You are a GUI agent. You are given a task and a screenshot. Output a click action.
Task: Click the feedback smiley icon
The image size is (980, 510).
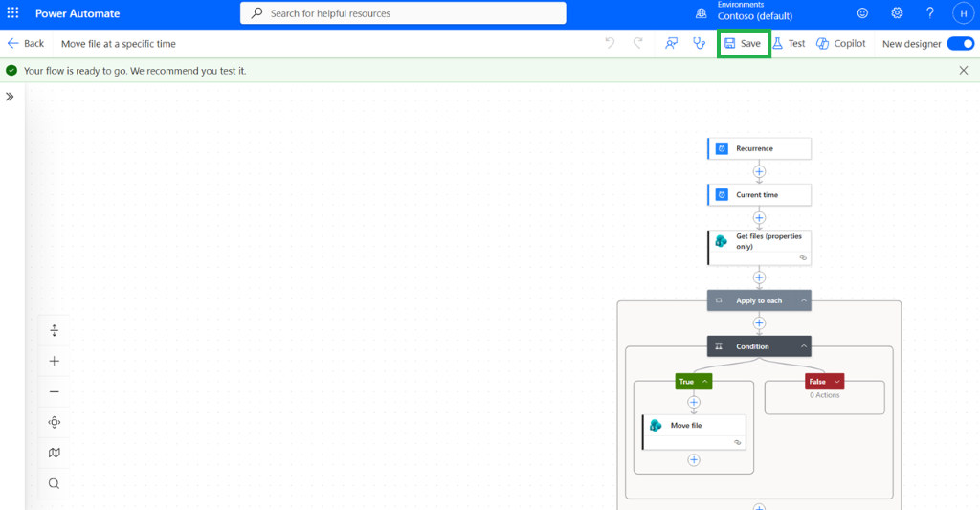[862, 13]
